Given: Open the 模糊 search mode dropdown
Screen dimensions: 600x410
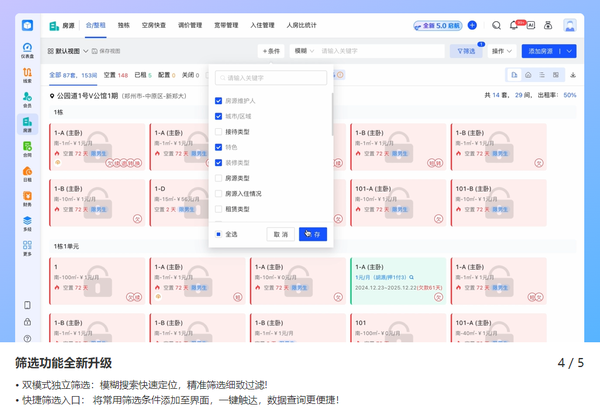Looking at the screenshot, I should click(x=304, y=51).
